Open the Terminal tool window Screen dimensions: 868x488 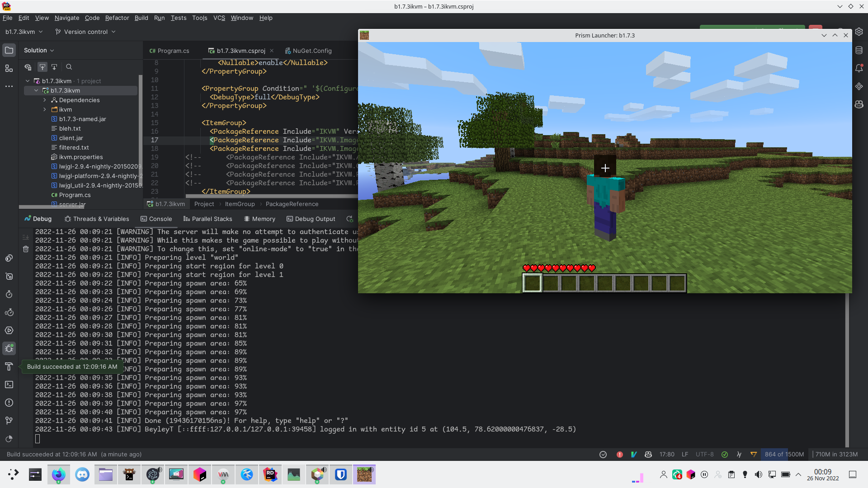click(9, 385)
